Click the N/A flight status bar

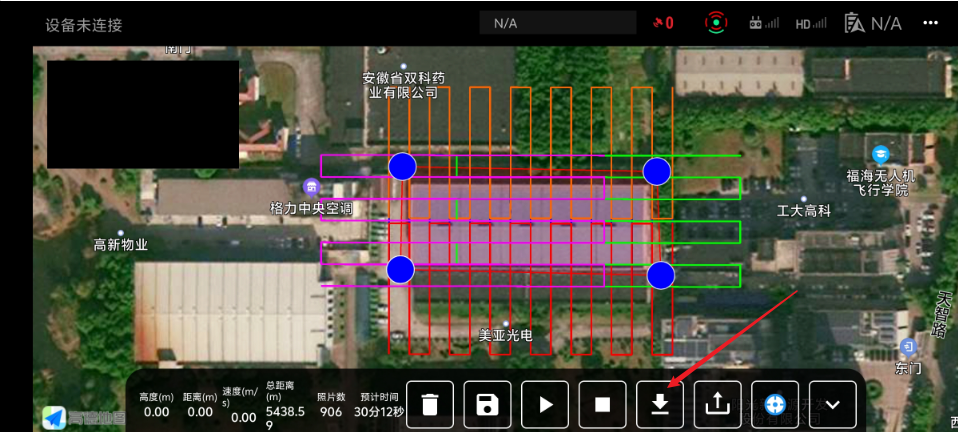tap(557, 23)
